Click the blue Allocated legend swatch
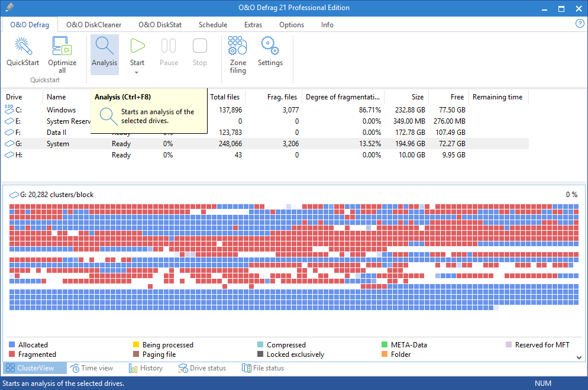The width and height of the screenshot is (588, 390). tap(12, 344)
